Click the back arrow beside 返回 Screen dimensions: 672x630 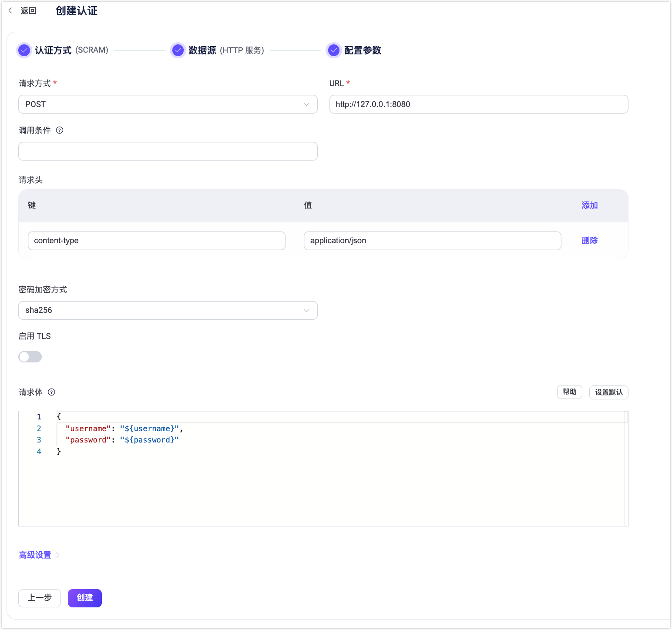pos(10,10)
